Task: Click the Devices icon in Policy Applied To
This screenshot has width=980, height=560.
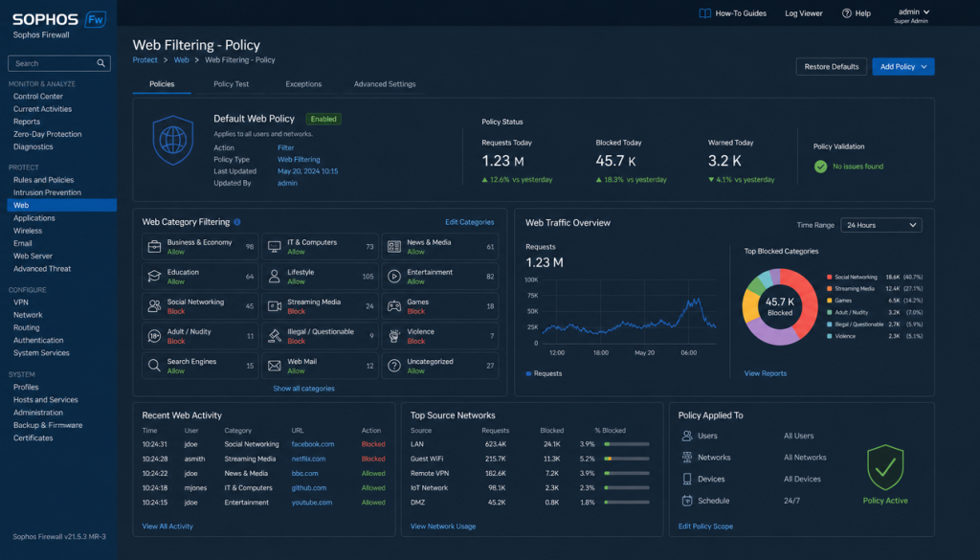Action: click(687, 479)
